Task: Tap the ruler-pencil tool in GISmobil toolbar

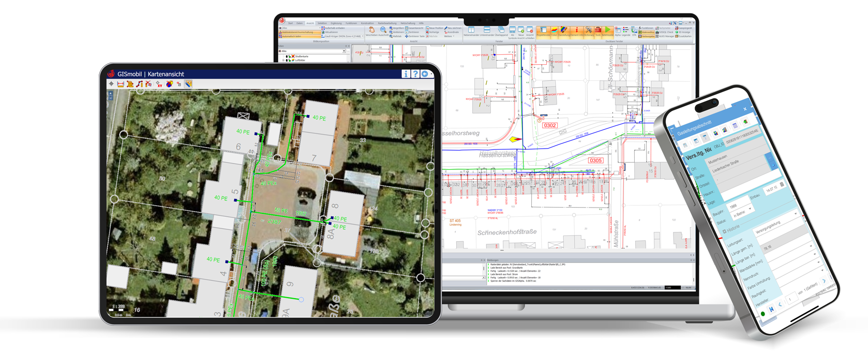Action: (x=188, y=84)
